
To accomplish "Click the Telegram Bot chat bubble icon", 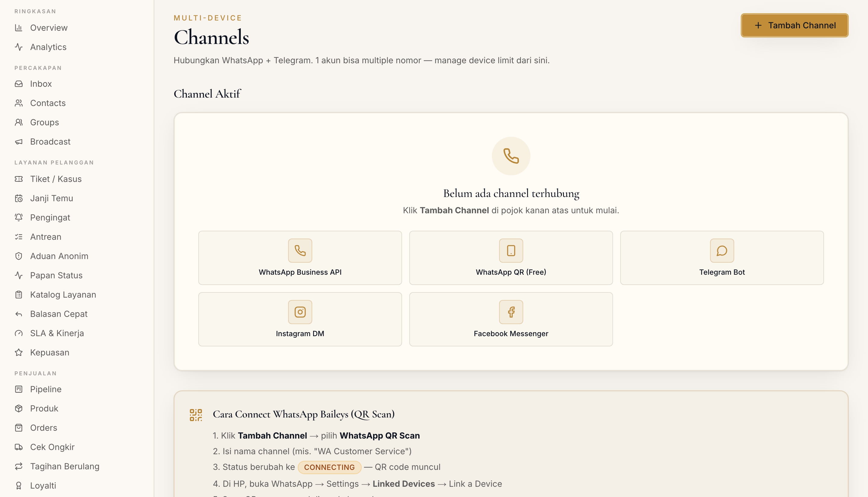I will tap(722, 251).
